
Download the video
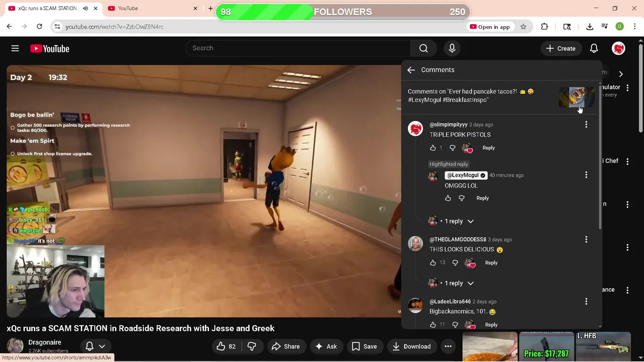pos(412,346)
